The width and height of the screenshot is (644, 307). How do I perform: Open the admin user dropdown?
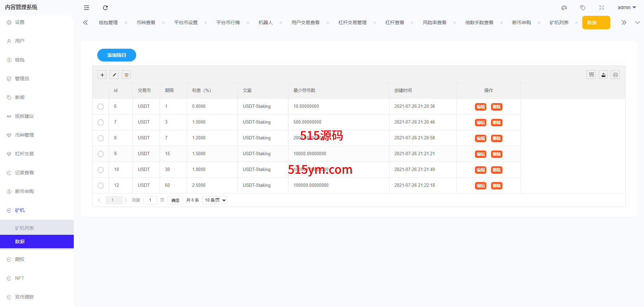[627, 7]
